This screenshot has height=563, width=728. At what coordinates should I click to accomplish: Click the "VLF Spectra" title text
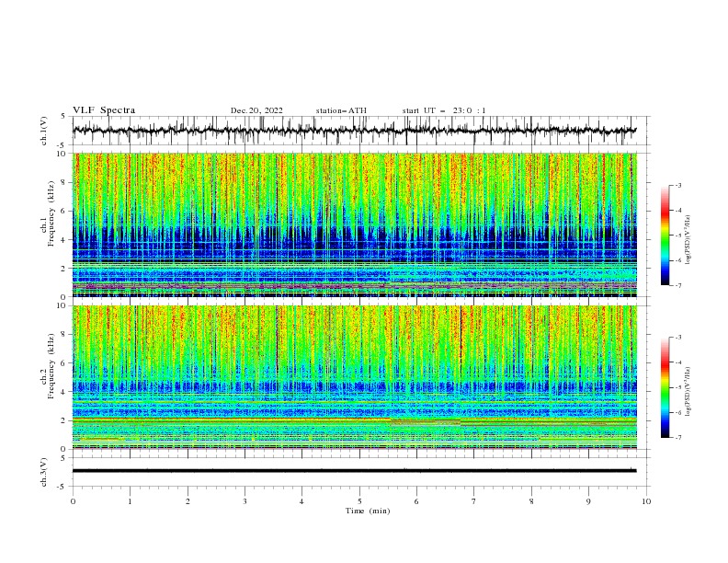click(104, 110)
